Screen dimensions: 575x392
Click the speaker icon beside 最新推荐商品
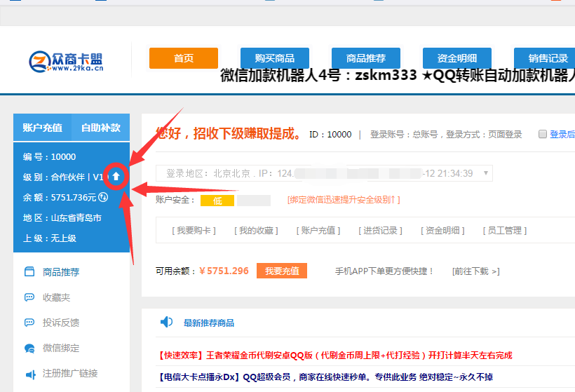click(x=166, y=323)
